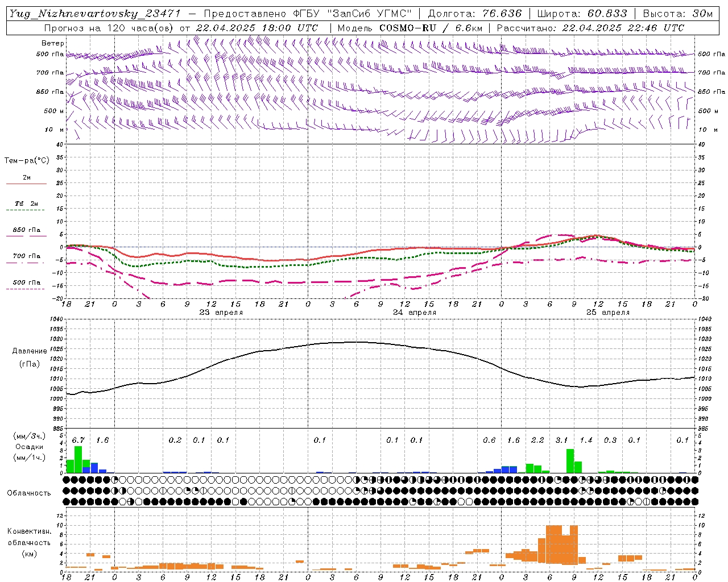Screen dimensions: 728x582
Task: Click the Модель COSMO-RU / 6.6км label
Action: coord(410,28)
